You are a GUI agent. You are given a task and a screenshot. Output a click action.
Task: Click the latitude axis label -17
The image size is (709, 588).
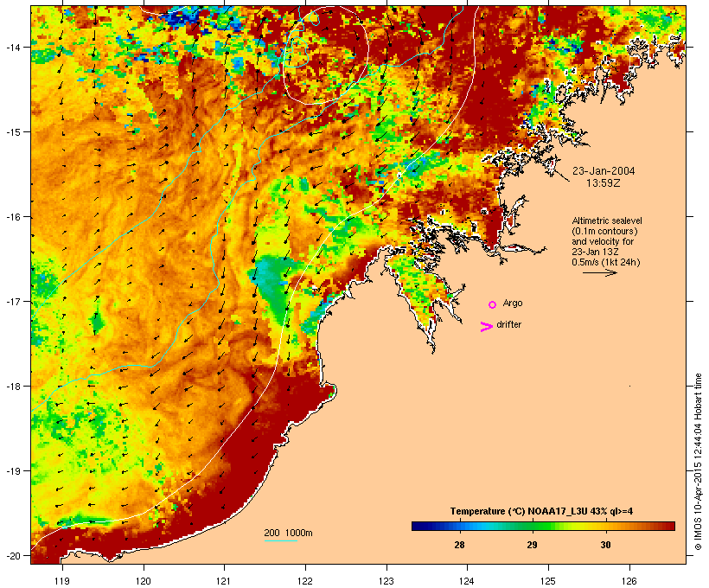tap(12, 301)
